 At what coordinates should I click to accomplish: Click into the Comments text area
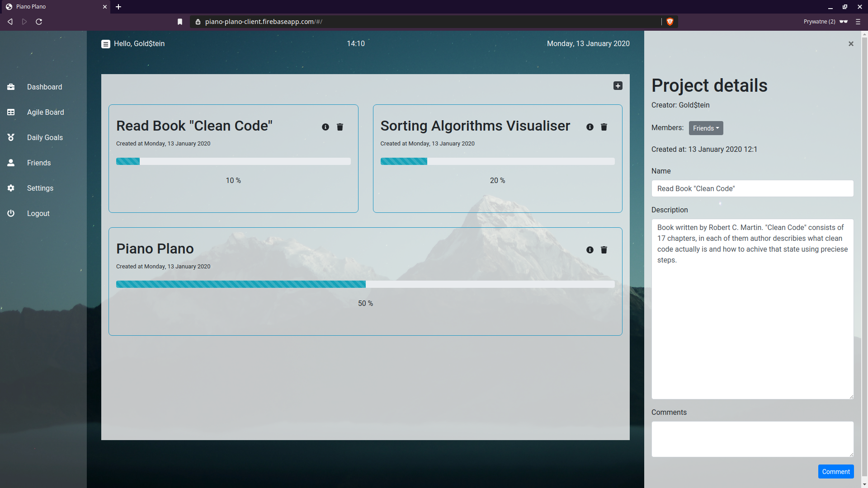point(752,439)
